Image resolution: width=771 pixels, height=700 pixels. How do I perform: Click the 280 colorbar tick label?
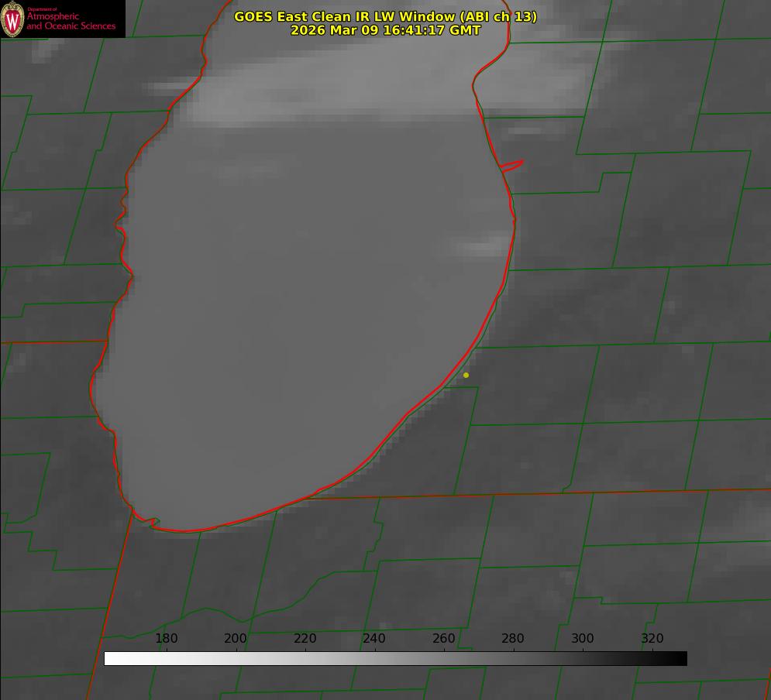point(513,639)
